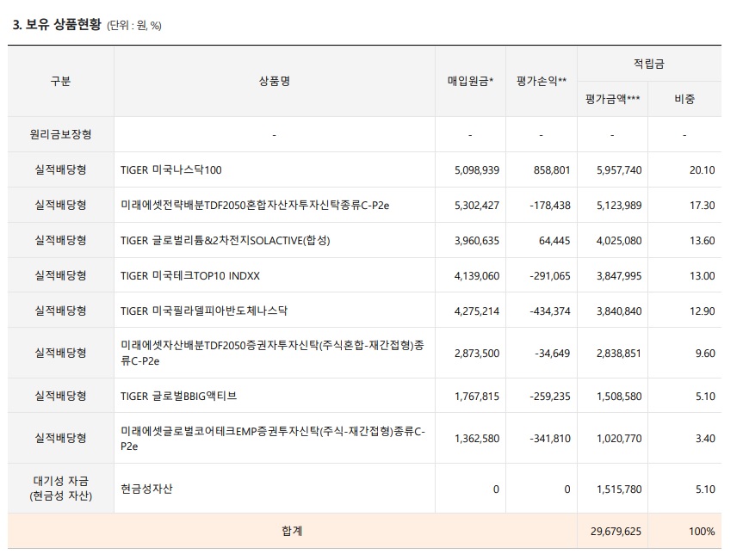Click total valuation amount 29,679,625

(616, 531)
